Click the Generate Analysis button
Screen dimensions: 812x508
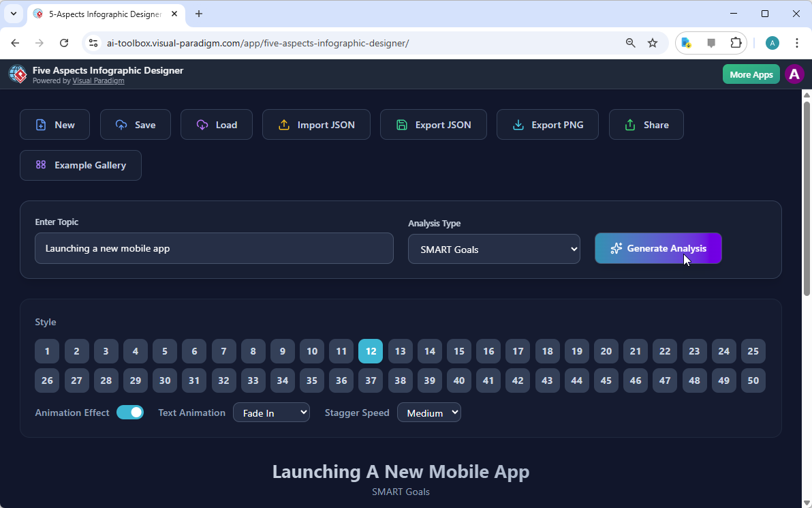tap(658, 248)
